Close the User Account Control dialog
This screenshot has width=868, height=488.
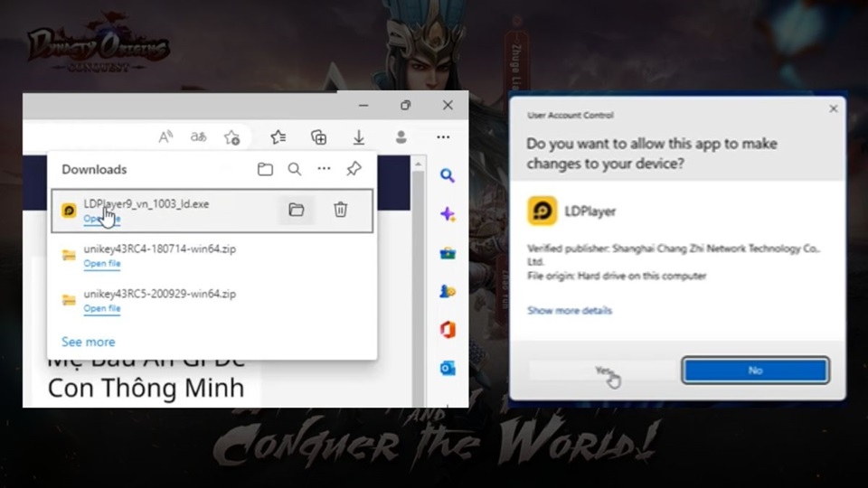833,109
